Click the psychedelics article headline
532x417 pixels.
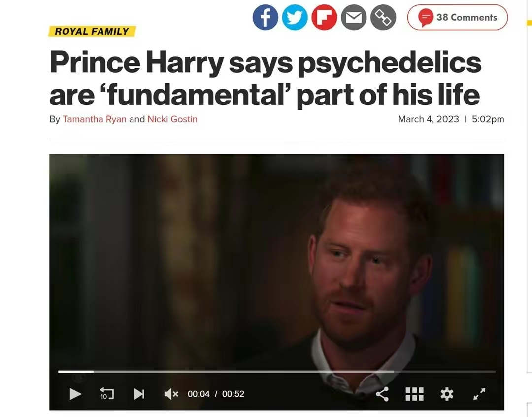pos(265,78)
